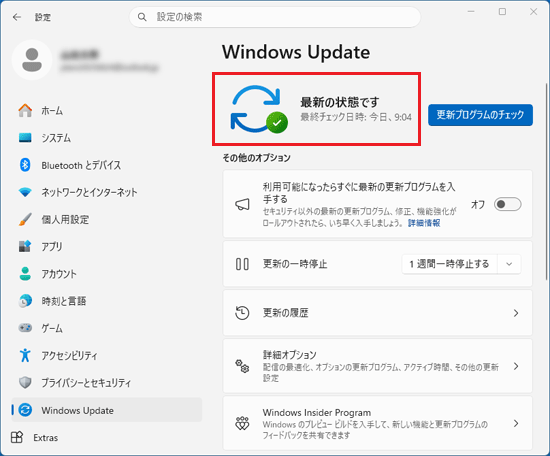Open the pause duration dropdown arrow
550x456 pixels.
pos(509,264)
